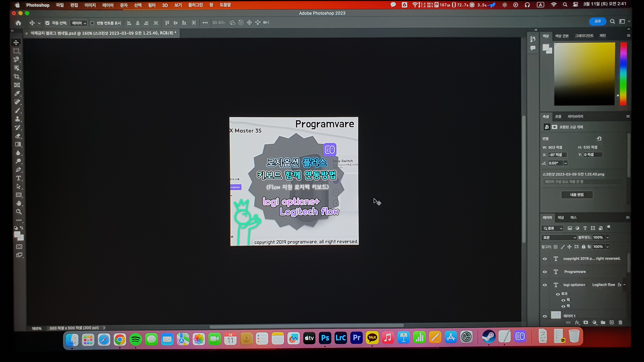Click the edit contents button (내용 편집)
The height and width of the screenshot is (362, 644).
[x=577, y=195]
